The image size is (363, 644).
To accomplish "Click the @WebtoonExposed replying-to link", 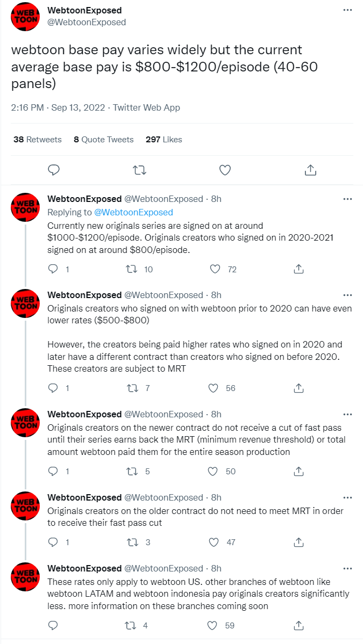I will [133, 212].
